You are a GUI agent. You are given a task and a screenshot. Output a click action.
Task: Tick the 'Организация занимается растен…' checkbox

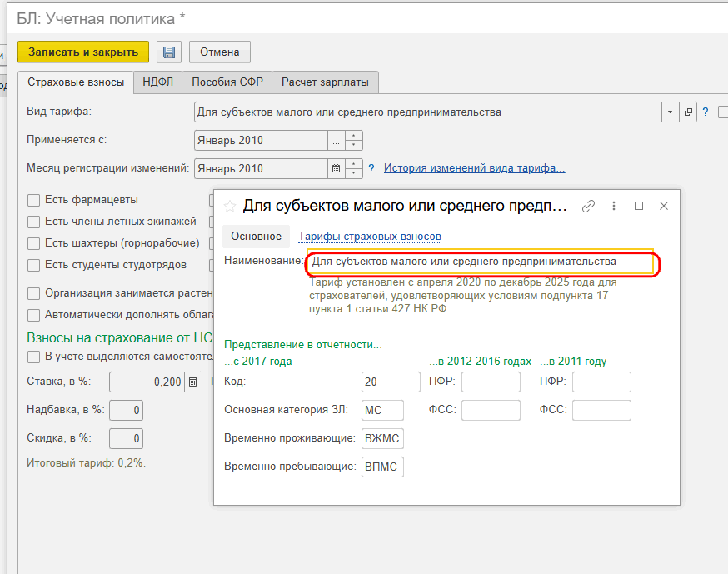[x=33, y=293]
